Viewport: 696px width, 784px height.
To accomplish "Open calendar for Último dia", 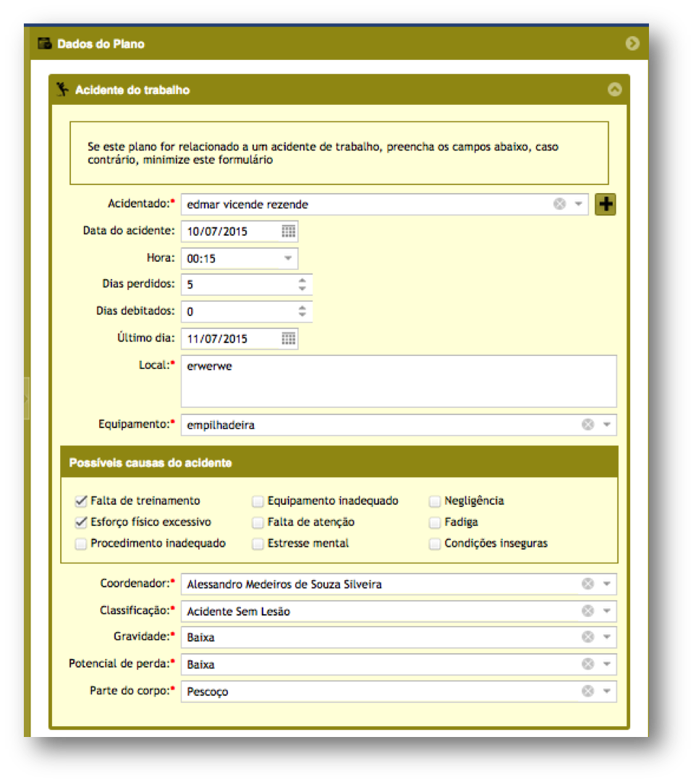I will point(288,338).
